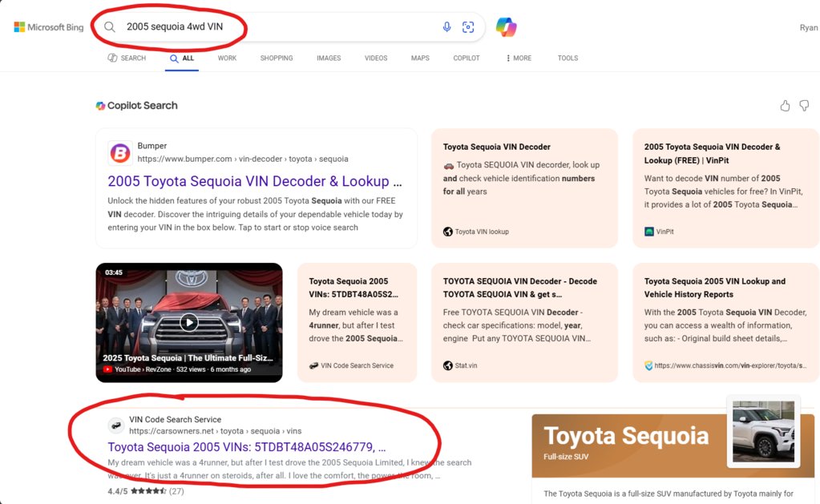Click carsowners.net favicon beside result
Screen dimensions: 820x504
(116, 425)
